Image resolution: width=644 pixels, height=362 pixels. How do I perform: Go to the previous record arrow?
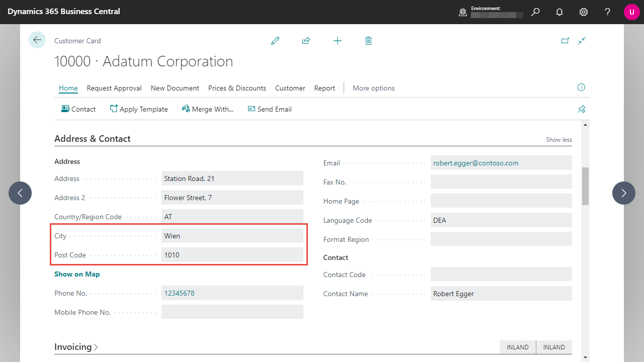(x=20, y=193)
